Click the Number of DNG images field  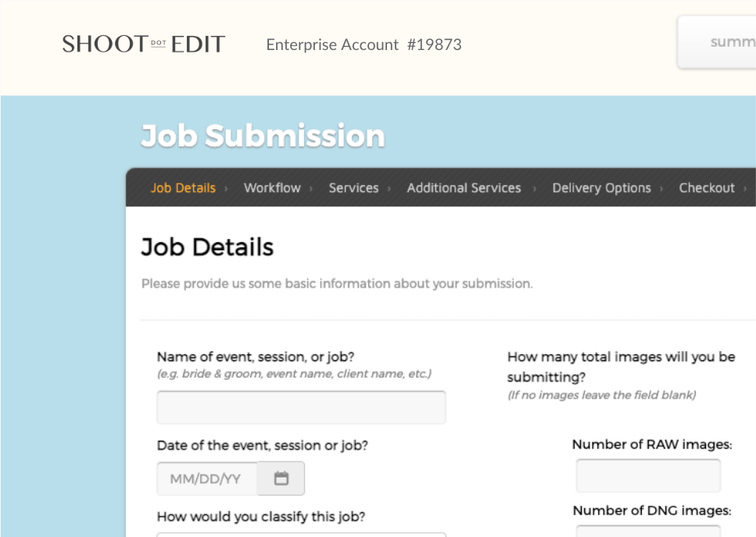tap(648, 532)
